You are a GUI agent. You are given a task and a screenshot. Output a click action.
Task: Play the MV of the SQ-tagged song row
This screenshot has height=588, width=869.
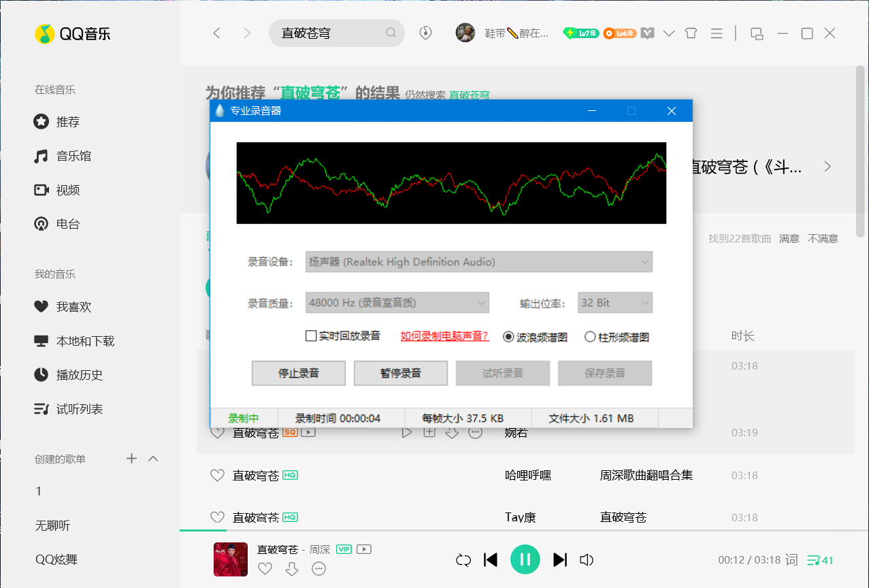coord(308,432)
